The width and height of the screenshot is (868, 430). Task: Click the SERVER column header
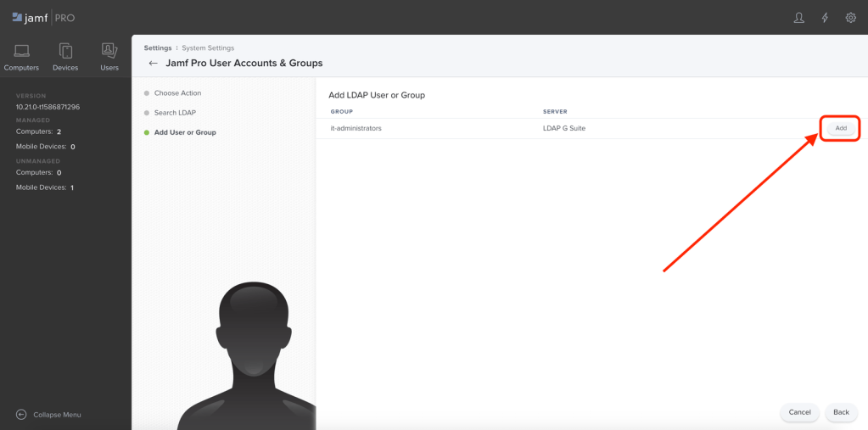click(555, 111)
